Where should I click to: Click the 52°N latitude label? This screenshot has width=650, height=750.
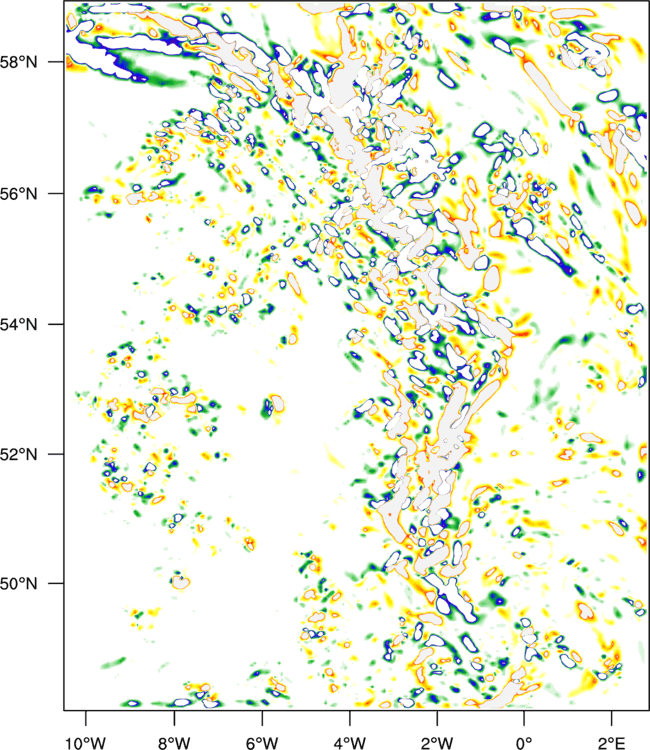click(19, 454)
